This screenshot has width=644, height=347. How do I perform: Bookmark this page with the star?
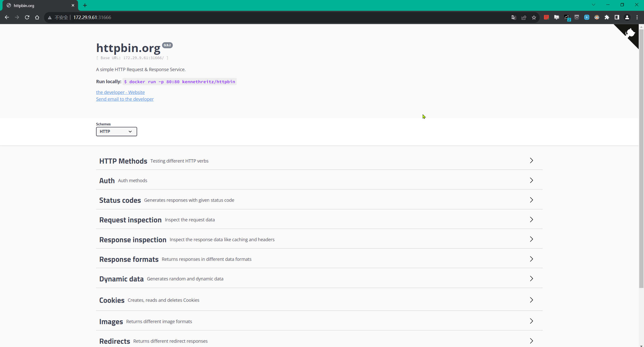click(x=534, y=17)
